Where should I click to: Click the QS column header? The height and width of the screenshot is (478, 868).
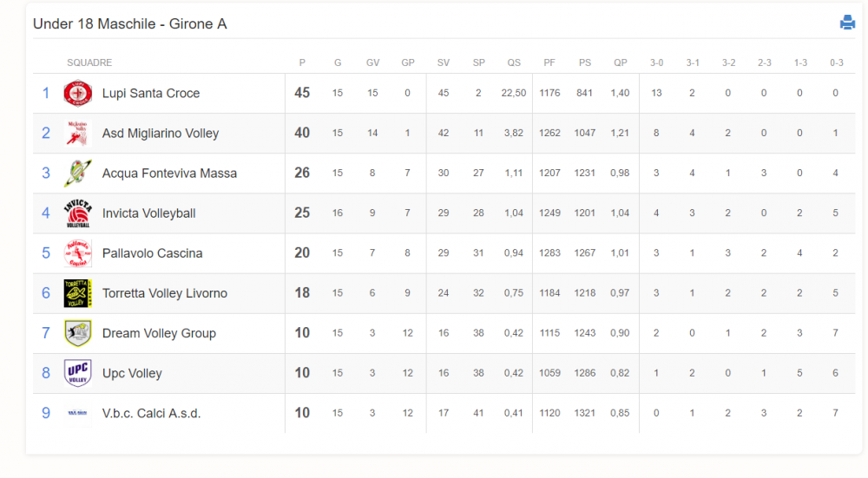click(x=514, y=62)
